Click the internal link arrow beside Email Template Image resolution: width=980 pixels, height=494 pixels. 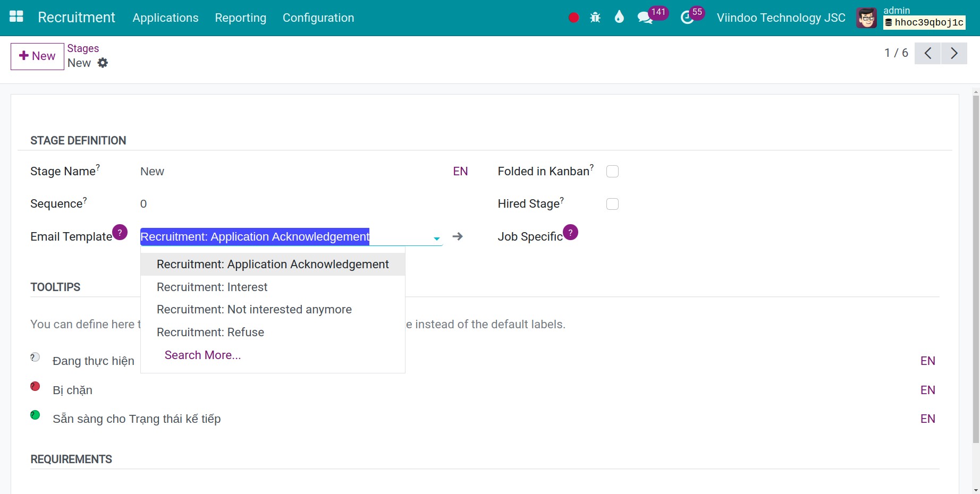(x=457, y=236)
